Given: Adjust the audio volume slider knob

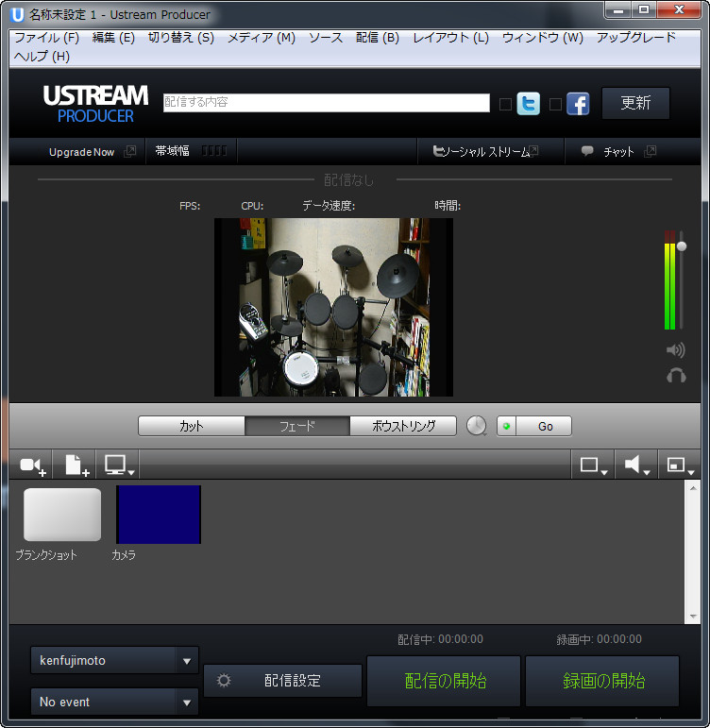Looking at the screenshot, I should click(682, 246).
